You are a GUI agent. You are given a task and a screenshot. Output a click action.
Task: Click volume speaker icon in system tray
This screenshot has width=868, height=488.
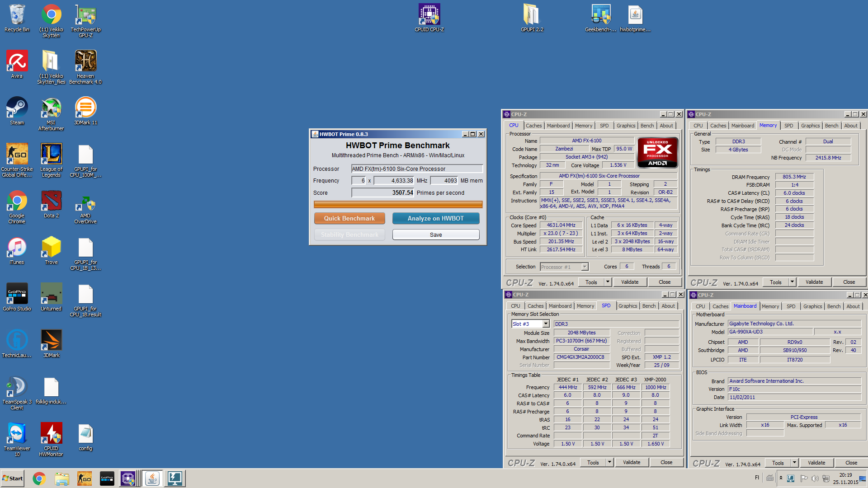click(x=815, y=479)
